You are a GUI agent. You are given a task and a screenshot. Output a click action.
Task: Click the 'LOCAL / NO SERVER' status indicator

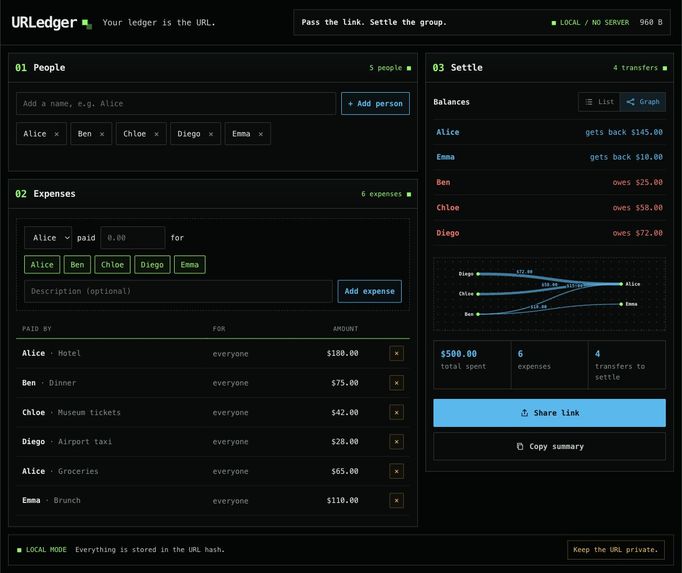point(590,22)
